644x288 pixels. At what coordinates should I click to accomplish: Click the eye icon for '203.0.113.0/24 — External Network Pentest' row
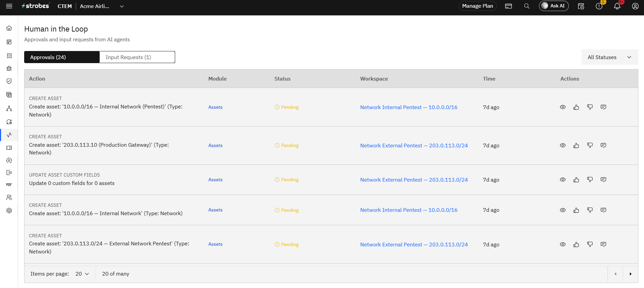coord(563,244)
